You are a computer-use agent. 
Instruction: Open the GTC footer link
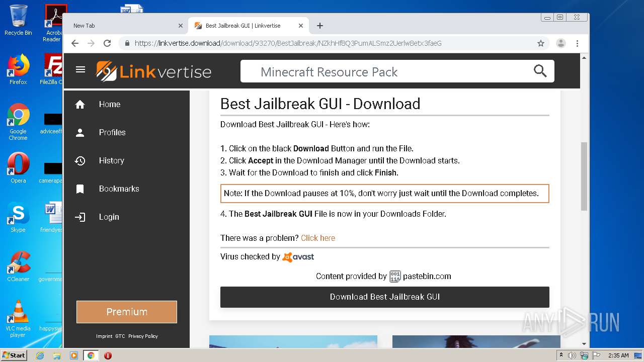[x=120, y=336]
